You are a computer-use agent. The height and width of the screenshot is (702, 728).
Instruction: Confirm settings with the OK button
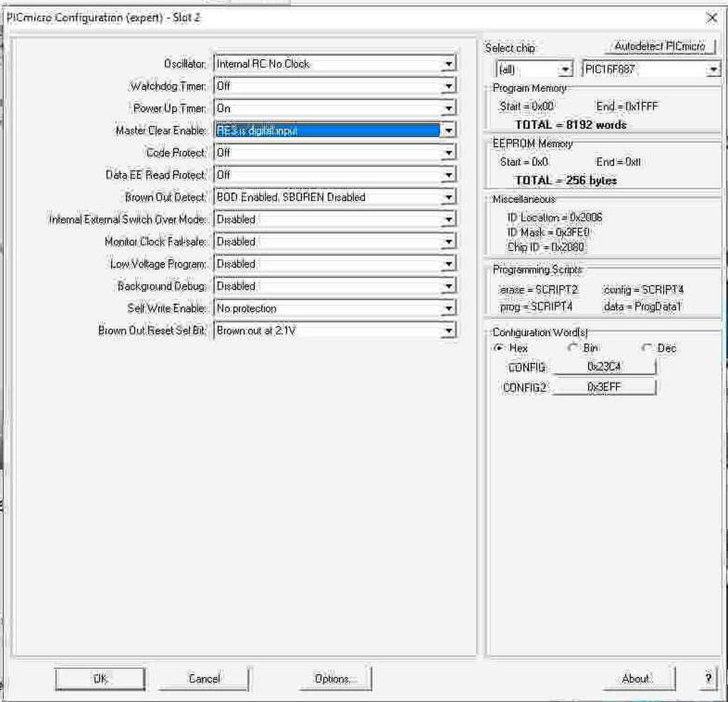point(100,679)
